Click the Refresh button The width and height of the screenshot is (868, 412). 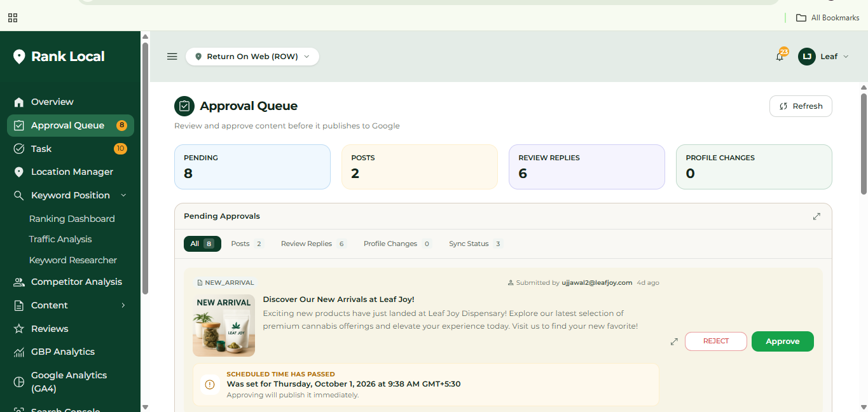[x=801, y=106]
